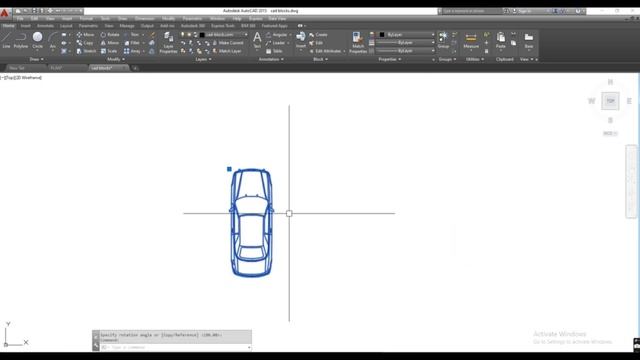The height and width of the screenshot is (360, 640).
Task: Activate the Mirror command
Action: [x=109, y=43]
